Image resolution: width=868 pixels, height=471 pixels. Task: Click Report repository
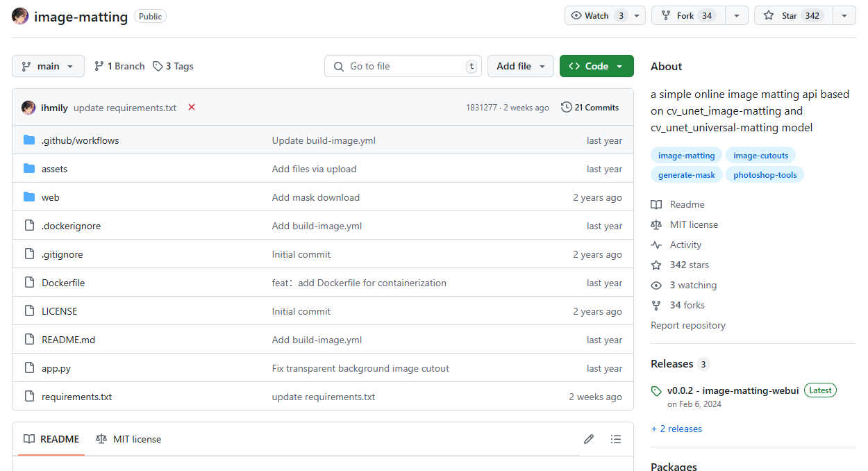(688, 325)
